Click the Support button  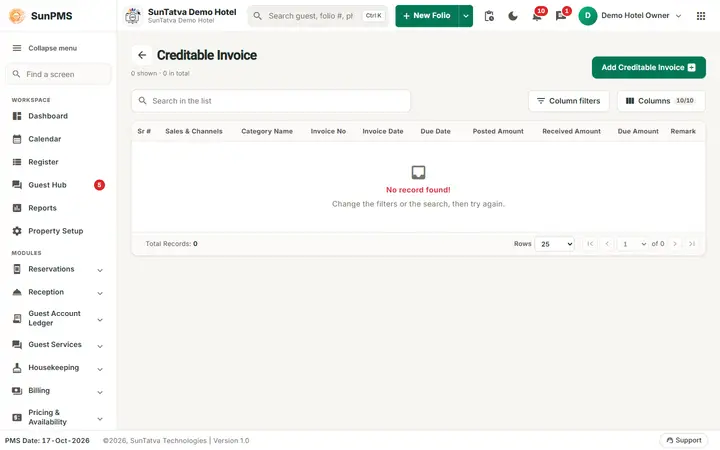point(684,440)
